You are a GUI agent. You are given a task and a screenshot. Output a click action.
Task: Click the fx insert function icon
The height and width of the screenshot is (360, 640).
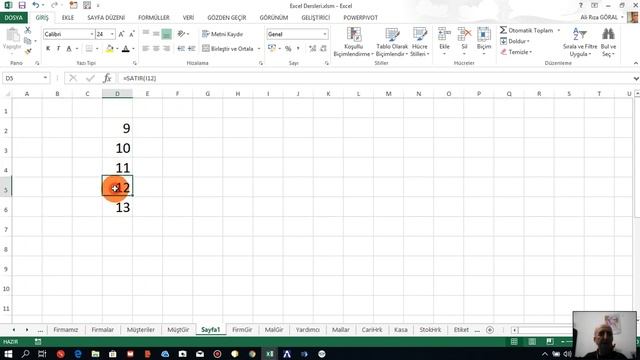107,78
